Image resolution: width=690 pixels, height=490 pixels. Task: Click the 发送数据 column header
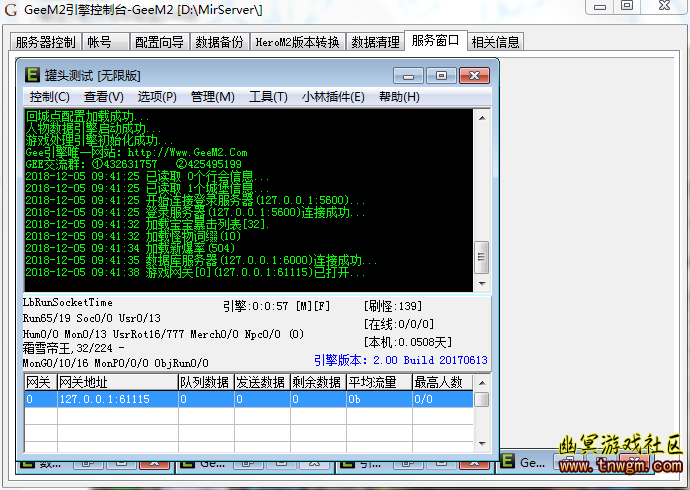click(x=262, y=382)
